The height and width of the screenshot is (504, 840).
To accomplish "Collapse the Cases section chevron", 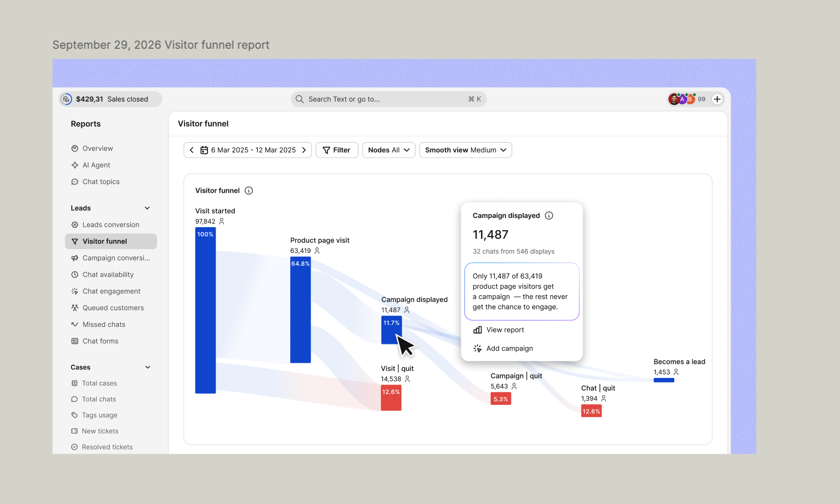I will [147, 367].
